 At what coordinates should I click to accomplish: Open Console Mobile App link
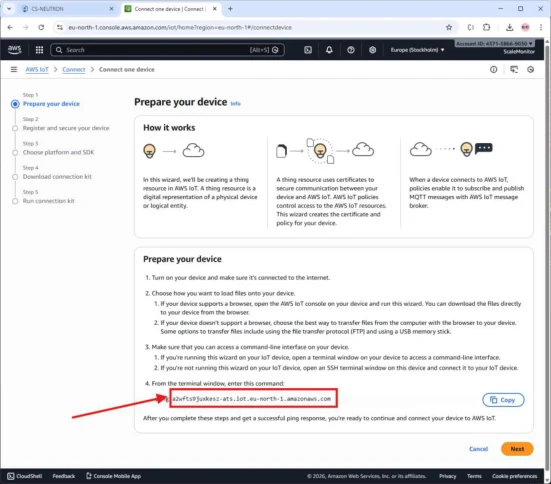tap(114, 476)
